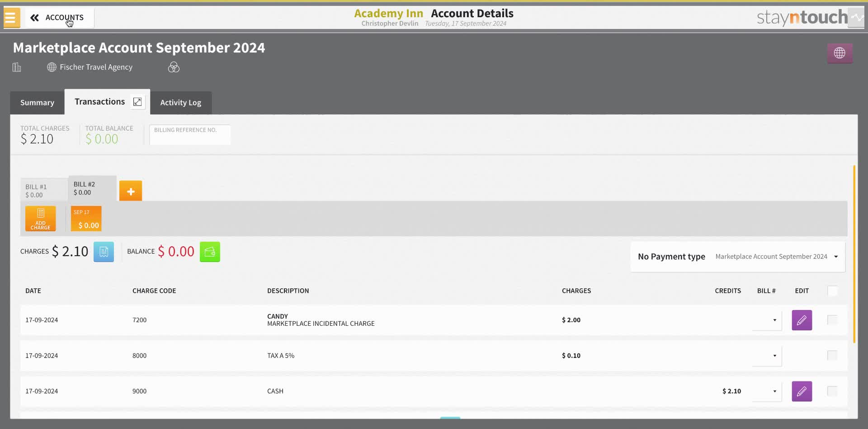Click the Date column header
Image resolution: width=868 pixels, height=429 pixels.
(33, 291)
